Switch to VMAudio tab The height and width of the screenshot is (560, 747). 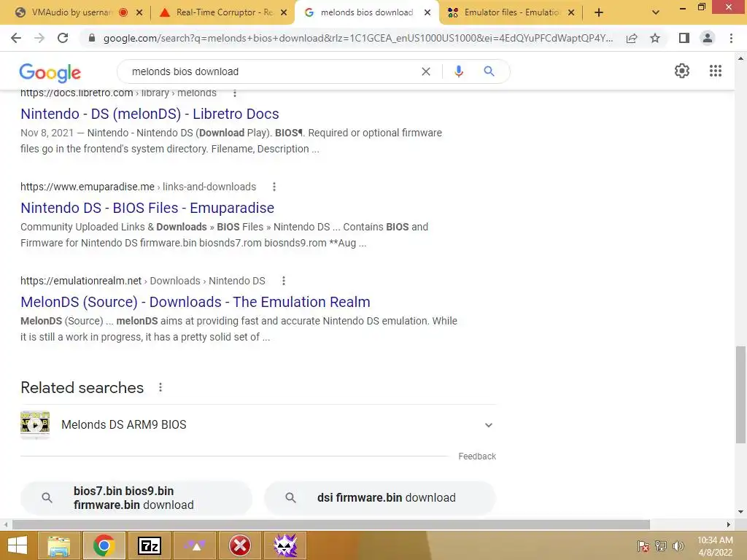pos(71,12)
